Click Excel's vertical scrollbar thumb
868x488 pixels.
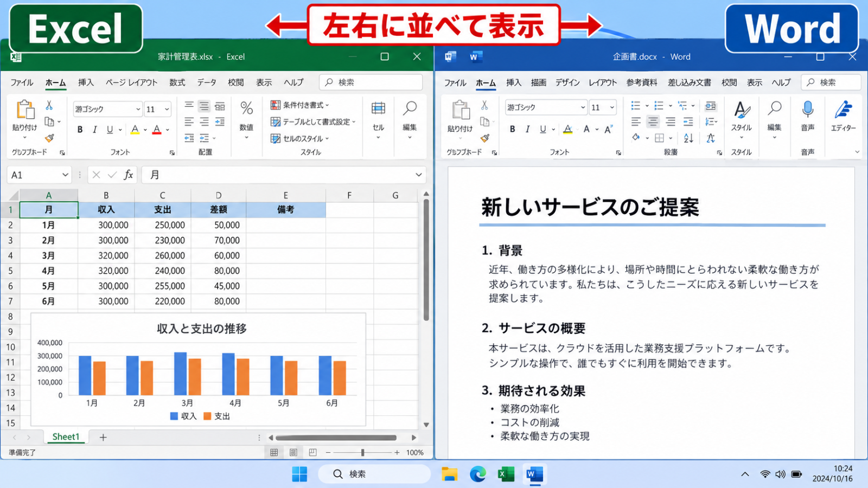tap(426, 260)
